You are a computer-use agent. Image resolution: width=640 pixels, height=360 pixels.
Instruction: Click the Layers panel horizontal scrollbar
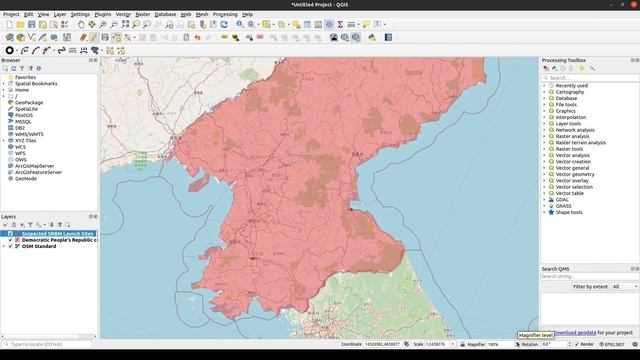tap(49, 336)
